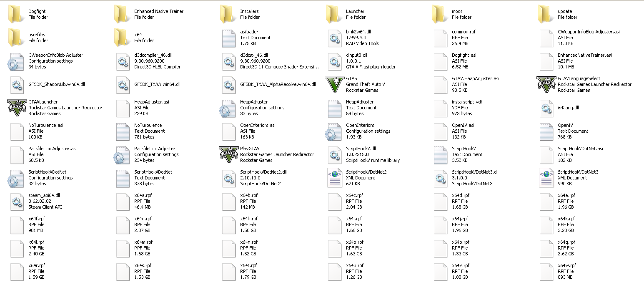Click the file name OpenIV.asi
This screenshot has height=285, width=644.
463,125
